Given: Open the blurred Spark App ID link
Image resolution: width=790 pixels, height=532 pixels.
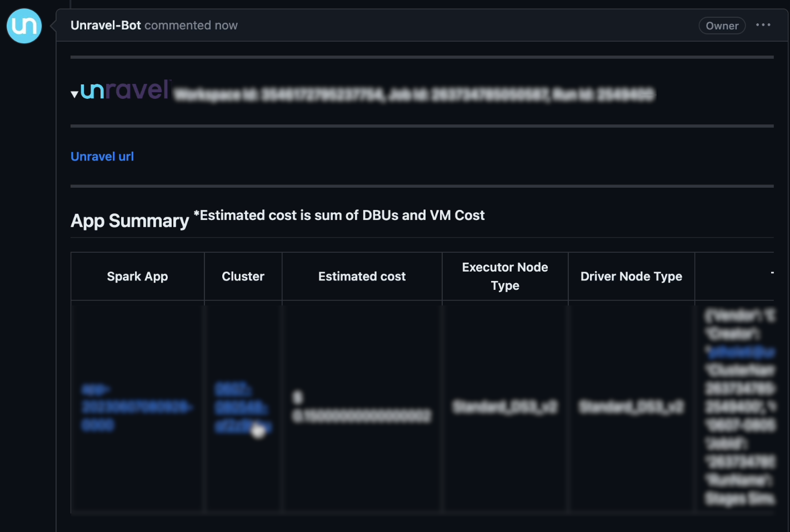Looking at the screenshot, I should click(137, 408).
